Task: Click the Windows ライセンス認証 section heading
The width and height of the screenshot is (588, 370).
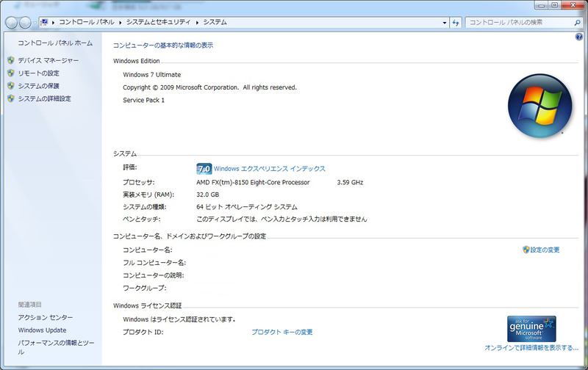Action: [x=148, y=305]
